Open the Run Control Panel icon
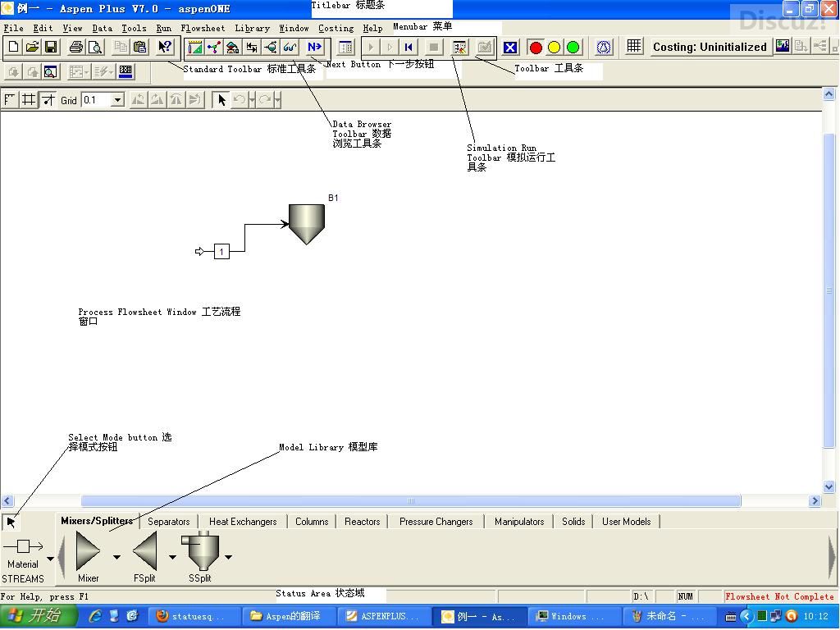Image resolution: width=840 pixels, height=630 pixels. coord(459,48)
